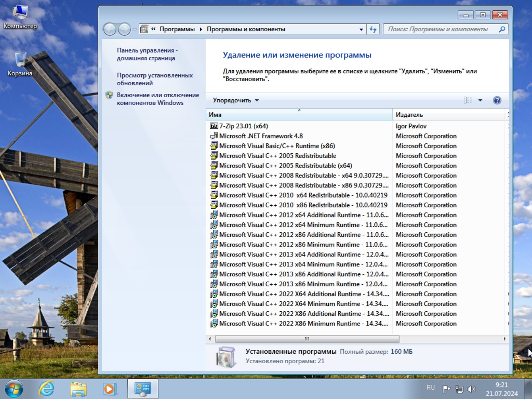The height and width of the screenshot is (399, 532).
Task: Select Visual C++ 2013 x64 Minimum Runtime row
Action: 357,264
